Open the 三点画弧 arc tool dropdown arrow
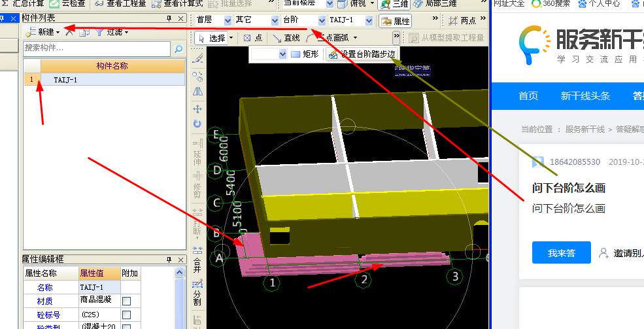The height and width of the screenshot is (329, 644). click(355, 38)
